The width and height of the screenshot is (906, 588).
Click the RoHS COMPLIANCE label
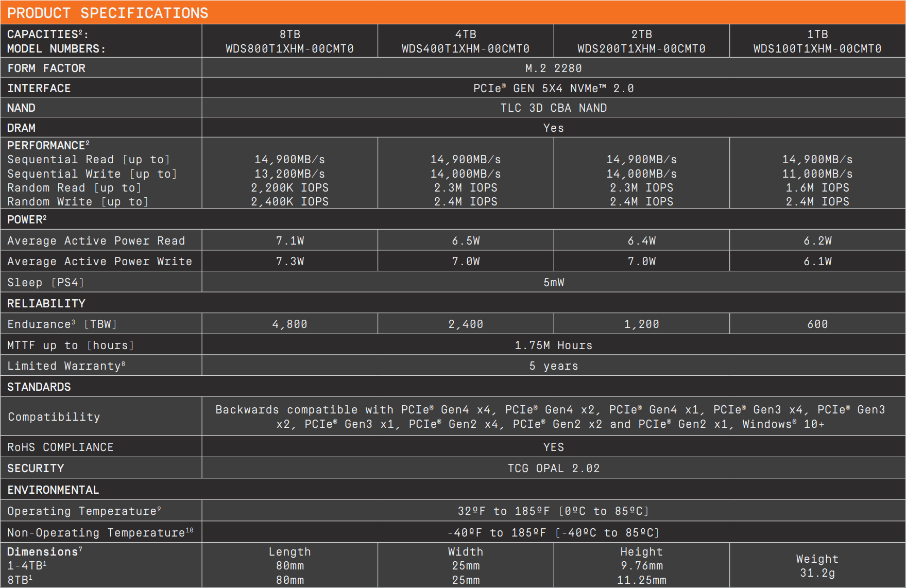60,447
